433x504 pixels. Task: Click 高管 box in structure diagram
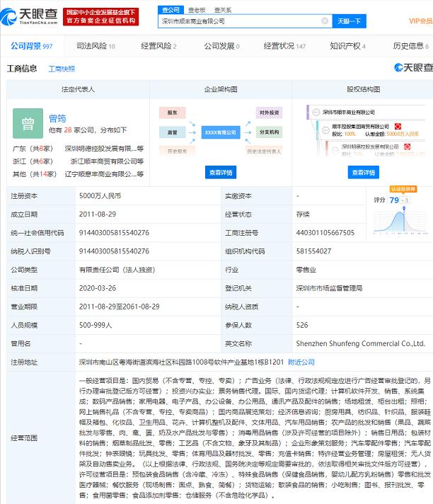click(x=173, y=132)
